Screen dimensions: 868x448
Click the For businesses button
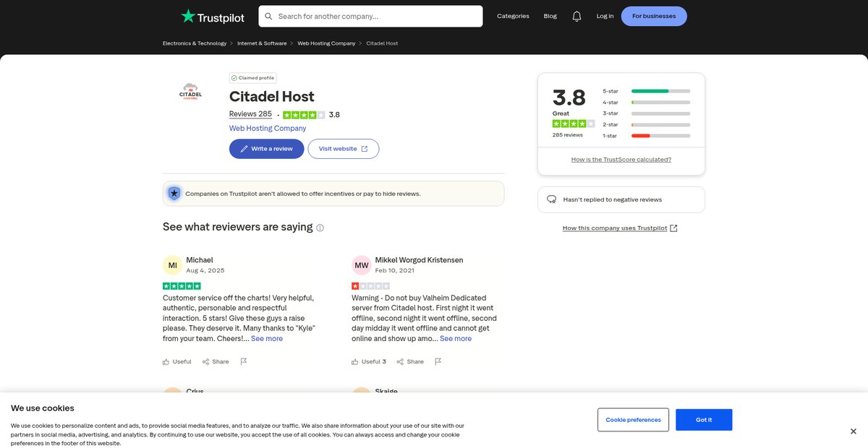pyautogui.click(x=654, y=16)
